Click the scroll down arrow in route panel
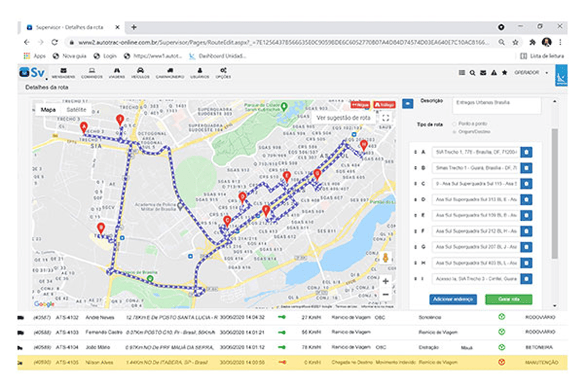Screen dimensions: 588x387 click(x=555, y=306)
